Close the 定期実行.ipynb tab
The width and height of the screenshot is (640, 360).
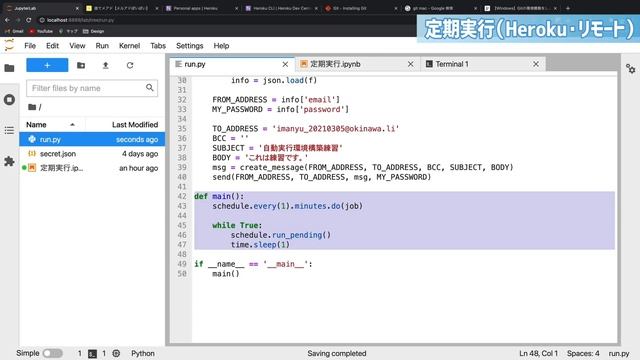(411, 64)
